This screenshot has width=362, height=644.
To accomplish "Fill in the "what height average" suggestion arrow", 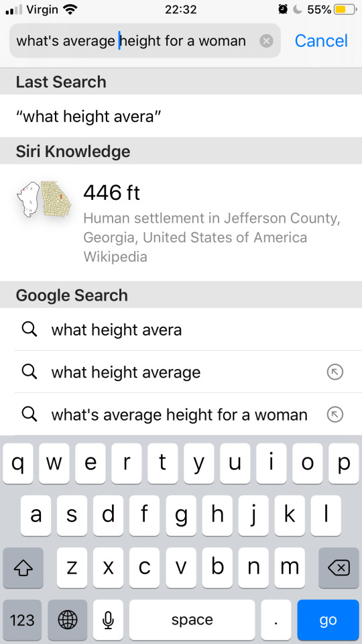I will [335, 372].
